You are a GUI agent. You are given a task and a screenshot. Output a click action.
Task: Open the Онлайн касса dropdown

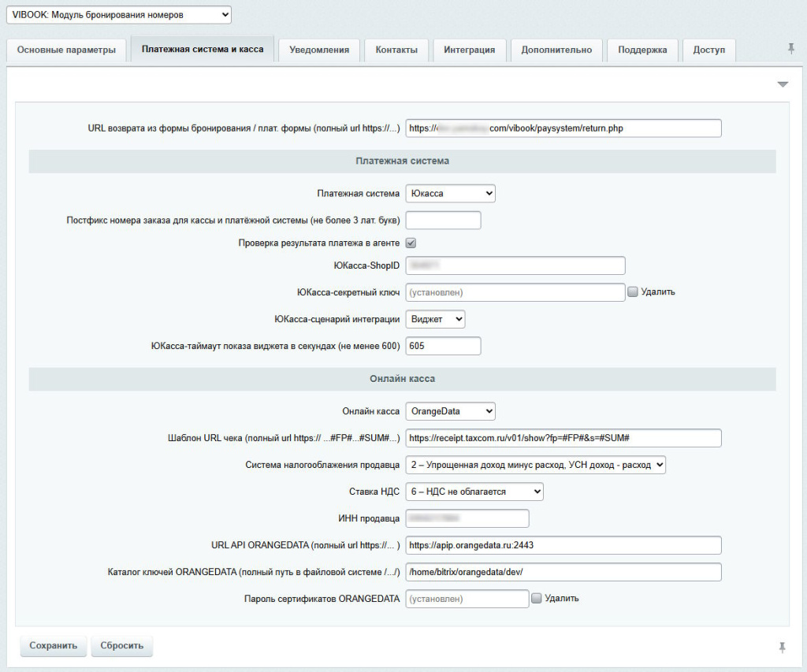pos(450,411)
